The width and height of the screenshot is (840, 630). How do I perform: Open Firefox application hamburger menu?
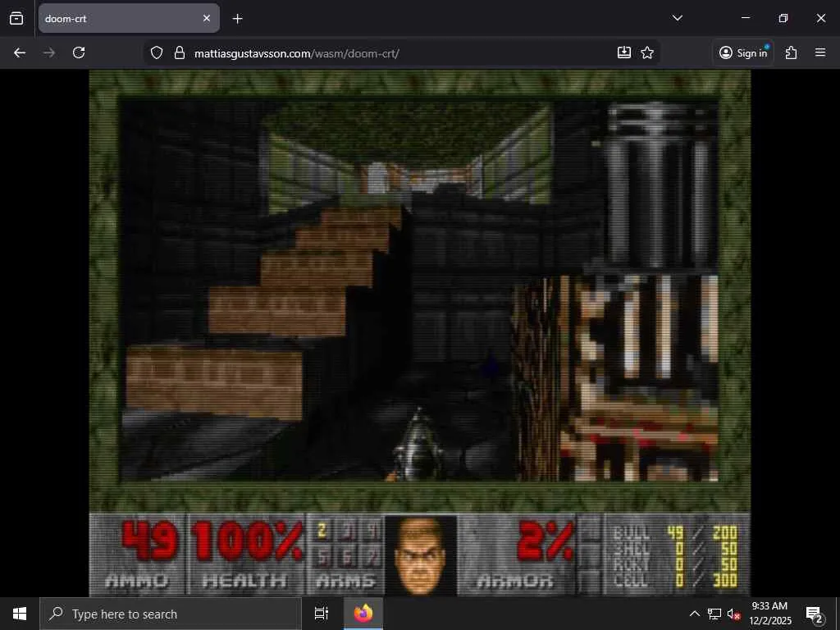click(820, 52)
